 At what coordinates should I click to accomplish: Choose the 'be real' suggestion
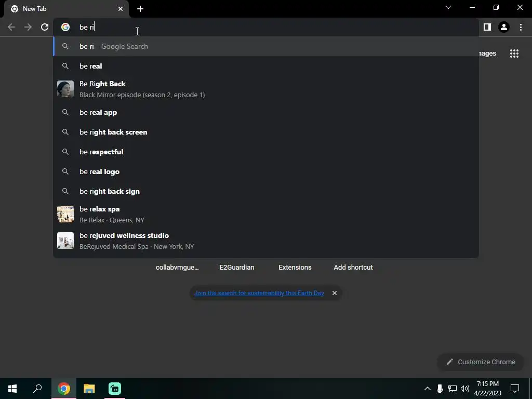[266, 66]
